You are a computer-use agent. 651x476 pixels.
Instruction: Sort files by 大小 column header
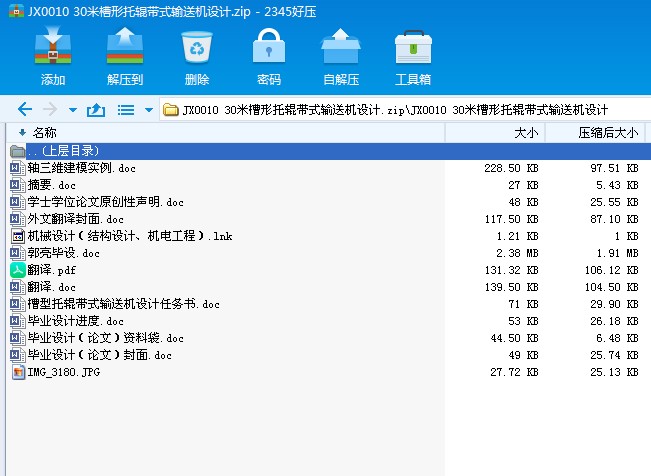pos(526,132)
